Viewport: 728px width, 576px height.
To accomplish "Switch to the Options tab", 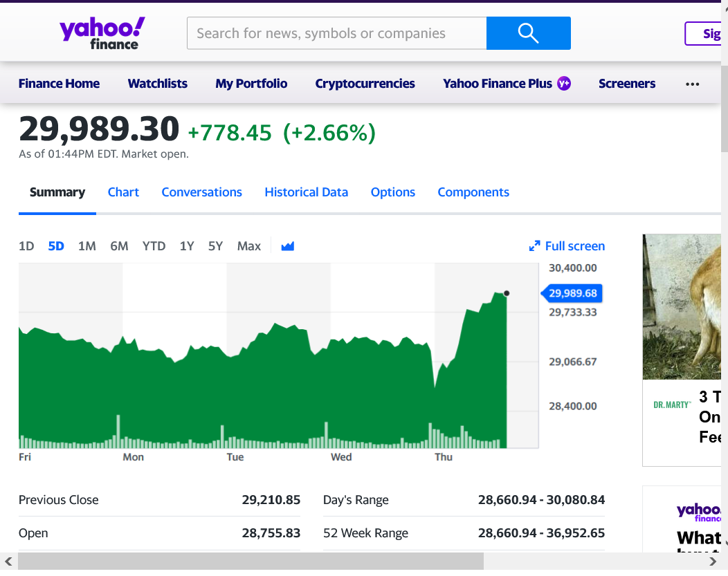I will click(393, 192).
